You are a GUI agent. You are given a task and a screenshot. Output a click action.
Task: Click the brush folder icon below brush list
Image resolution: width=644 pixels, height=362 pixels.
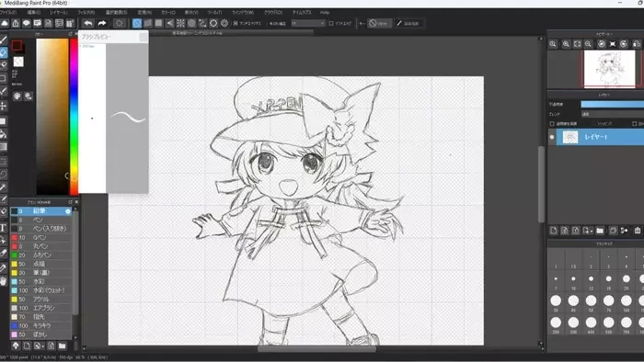tap(62, 346)
